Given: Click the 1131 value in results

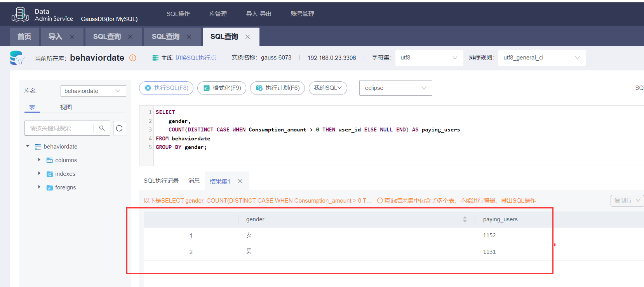Looking at the screenshot, I should (x=489, y=252).
